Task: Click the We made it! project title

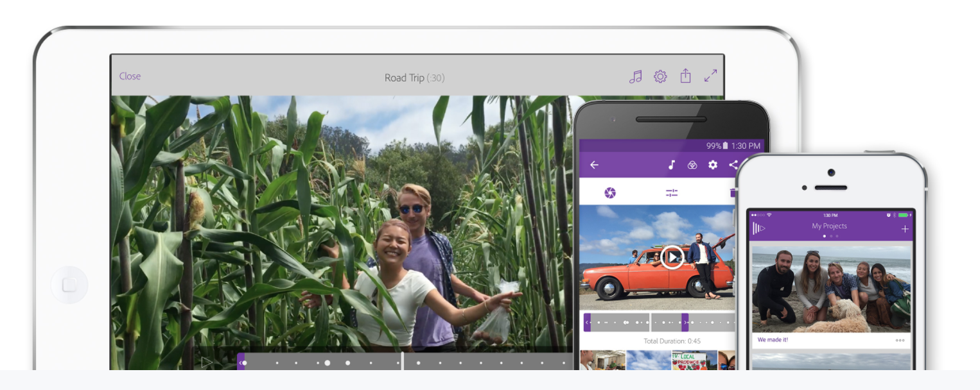Action: (773, 340)
